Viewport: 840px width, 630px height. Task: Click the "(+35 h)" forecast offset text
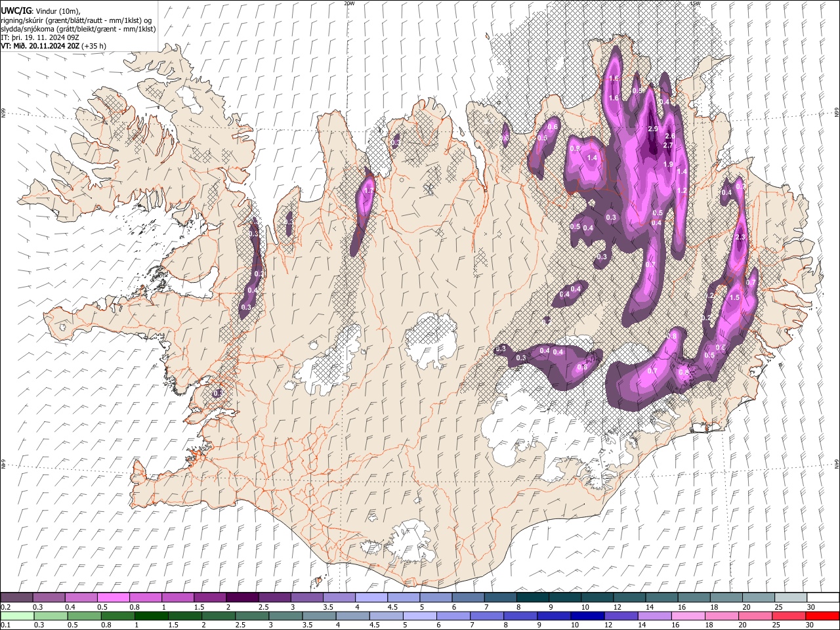tap(94, 46)
